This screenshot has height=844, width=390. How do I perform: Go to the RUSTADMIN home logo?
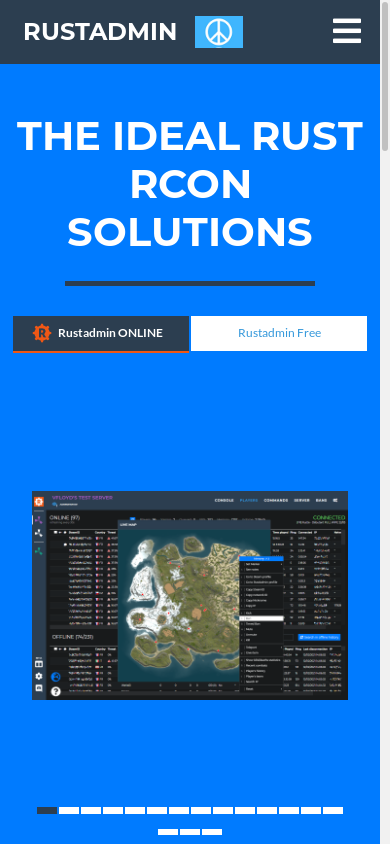100,32
